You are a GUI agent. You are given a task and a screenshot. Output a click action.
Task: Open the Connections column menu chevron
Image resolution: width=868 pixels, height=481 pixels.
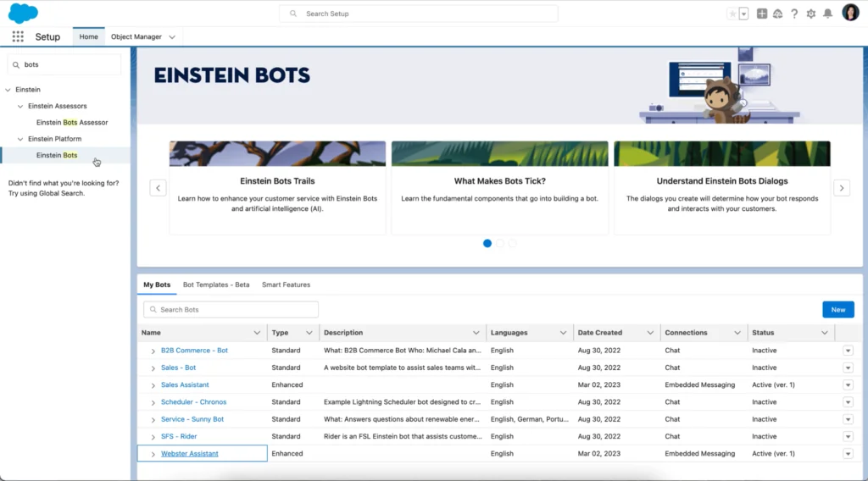(x=737, y=333)
